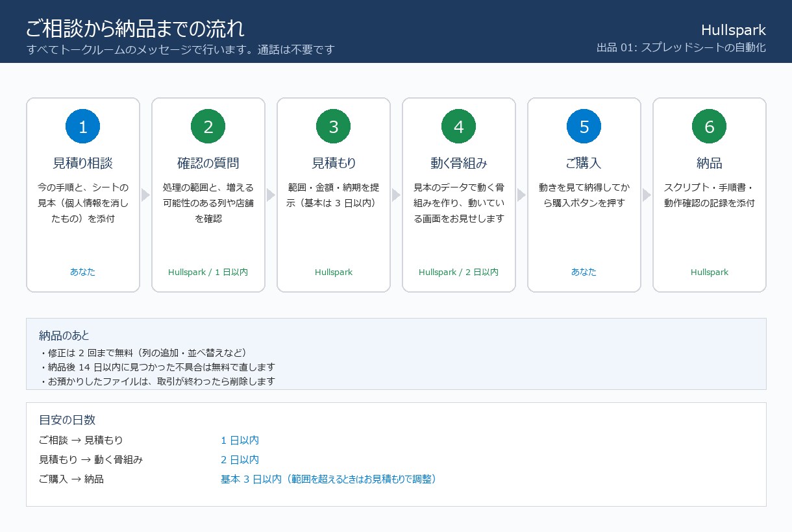Click the green step 6 number circle
Viewport: 792px width, 532px height.
[x=710, y=127]
